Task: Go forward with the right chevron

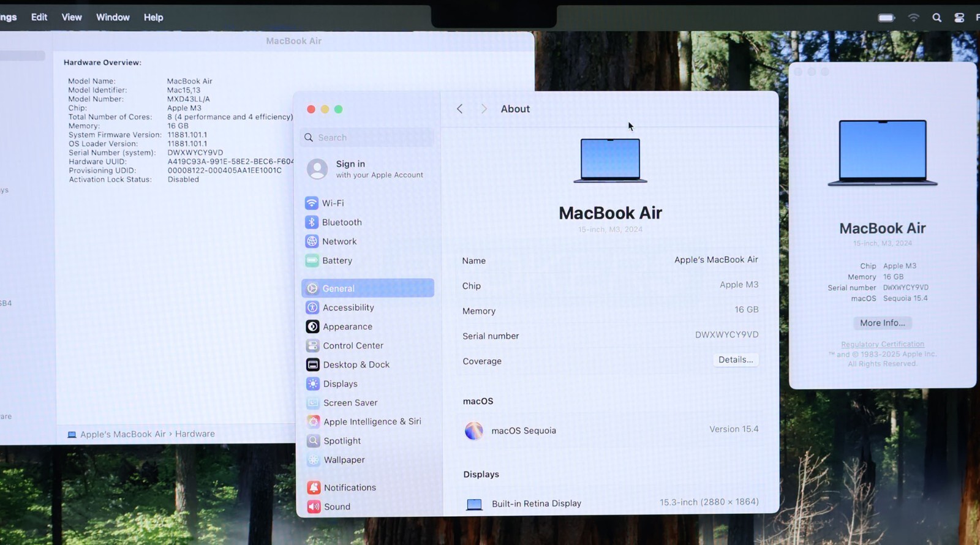Action: click(484, 109)
